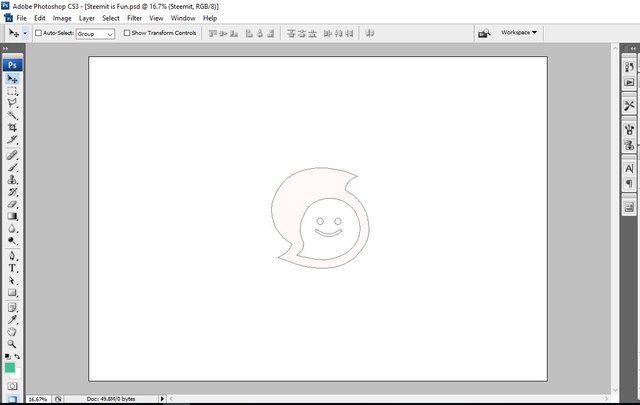Viewport: 640px width, 405px height.
Task: Click Doc: 49.8M/0 bytes status text
Action: point(111,399)
